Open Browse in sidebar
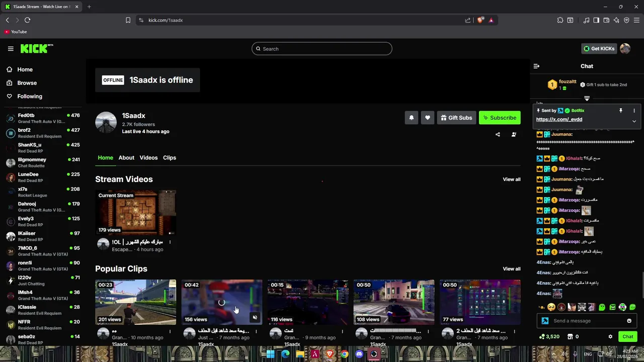 click(27, 83)
